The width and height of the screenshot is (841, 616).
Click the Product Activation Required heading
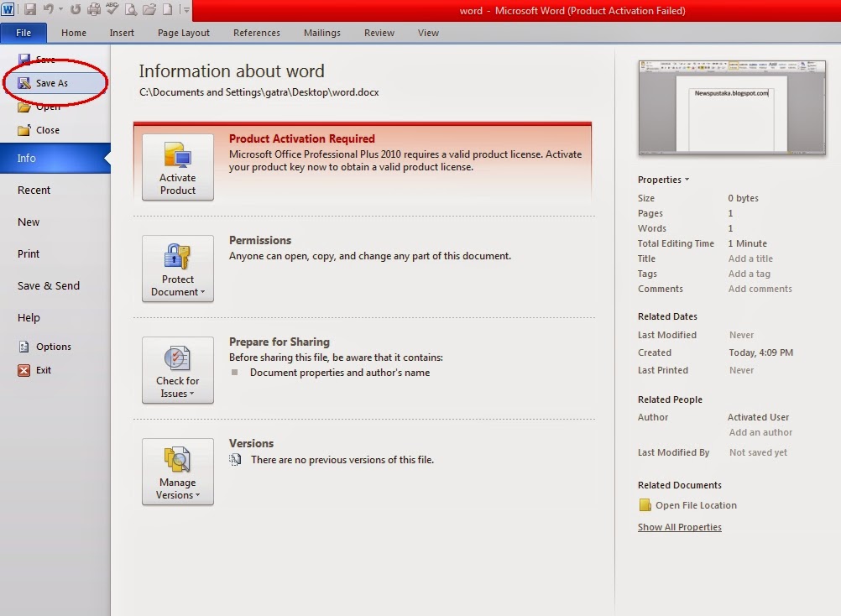pyautogui.click(x=302, y=138)
